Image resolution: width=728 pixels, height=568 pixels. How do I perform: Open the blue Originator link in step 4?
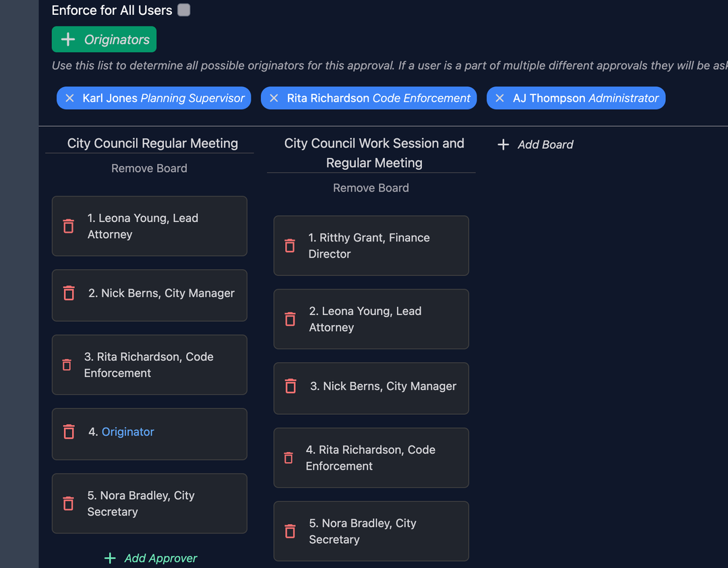coord(128,432)
